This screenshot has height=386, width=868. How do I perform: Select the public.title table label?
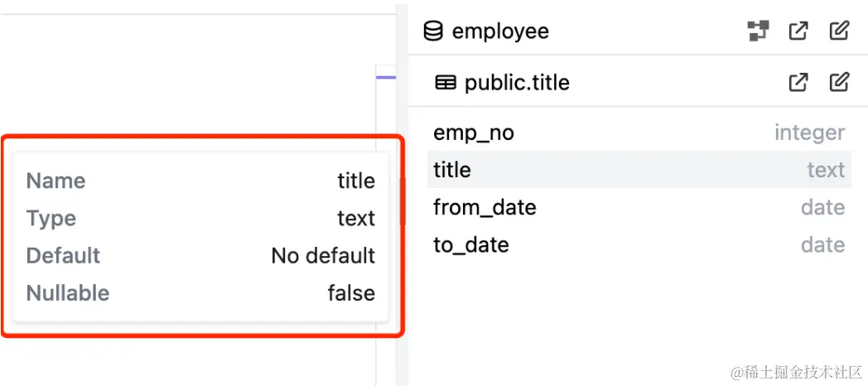coord(517,83)
